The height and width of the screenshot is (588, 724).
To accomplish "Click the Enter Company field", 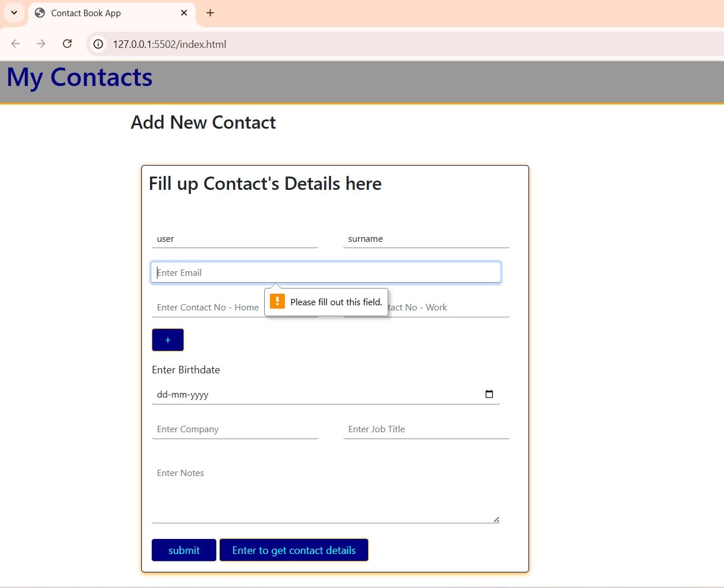I will tap(234, 429).
